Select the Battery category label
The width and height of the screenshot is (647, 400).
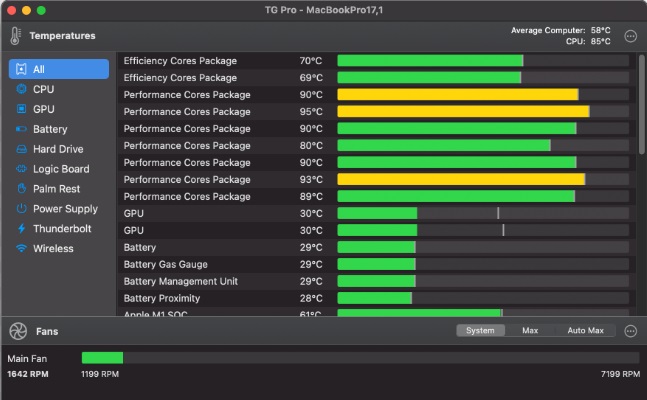50,129
